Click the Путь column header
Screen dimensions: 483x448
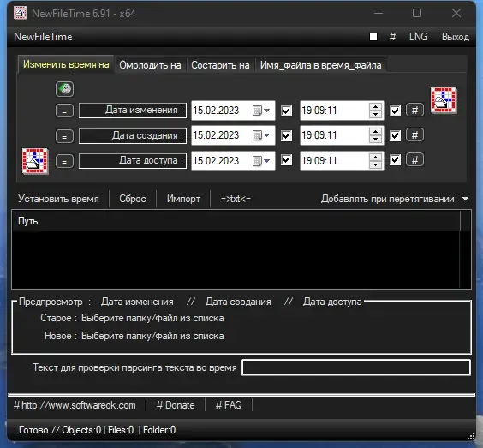coord(236,221)
